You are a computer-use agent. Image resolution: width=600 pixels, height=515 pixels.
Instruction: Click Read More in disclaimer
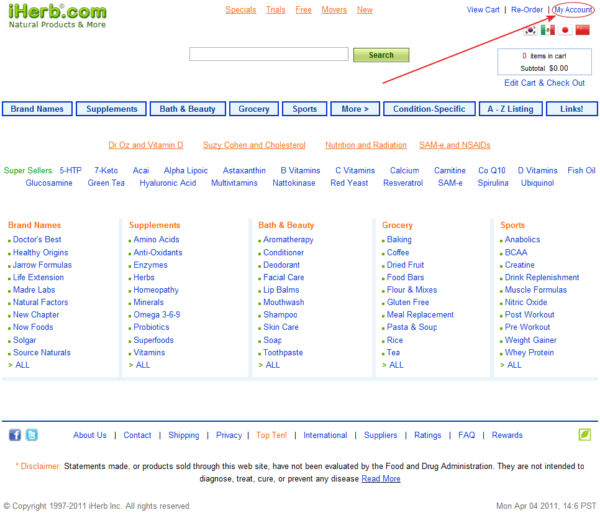(381, 479)
